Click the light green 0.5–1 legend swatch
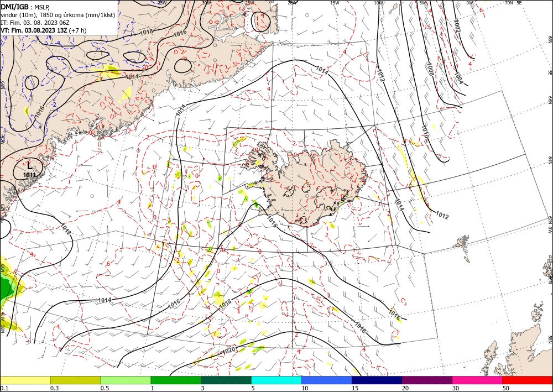Screen dimensions: 553x392 tap(126, 380)
